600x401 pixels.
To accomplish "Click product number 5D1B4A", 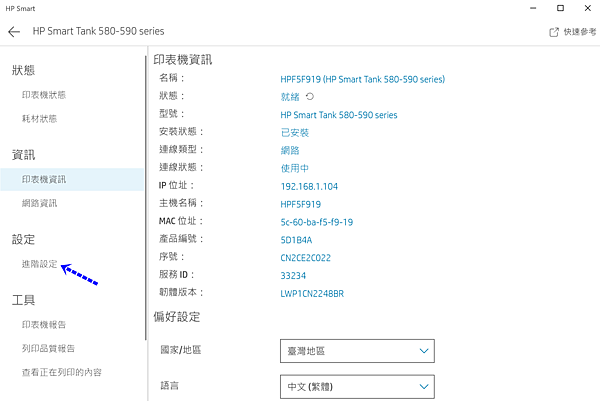I will 296,240.
